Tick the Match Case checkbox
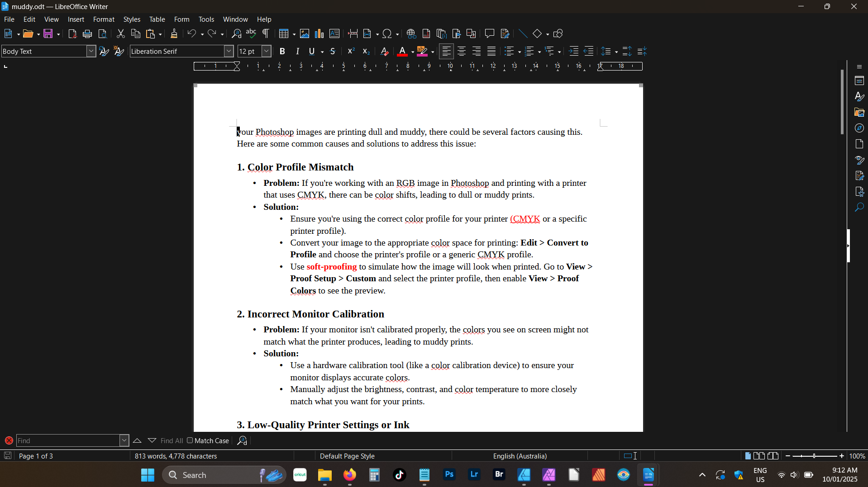The image size is (868, 487). point(190,440)
